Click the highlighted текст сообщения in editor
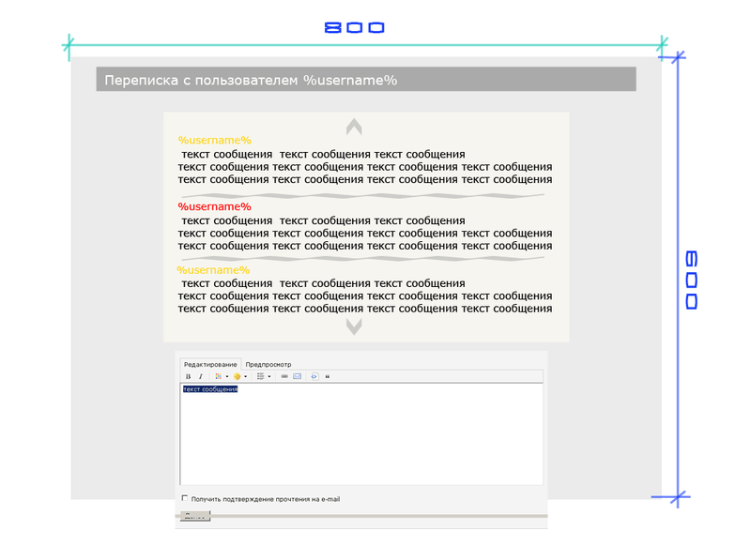The height and width of the screenshot is (560, 751). pos(210,389)
